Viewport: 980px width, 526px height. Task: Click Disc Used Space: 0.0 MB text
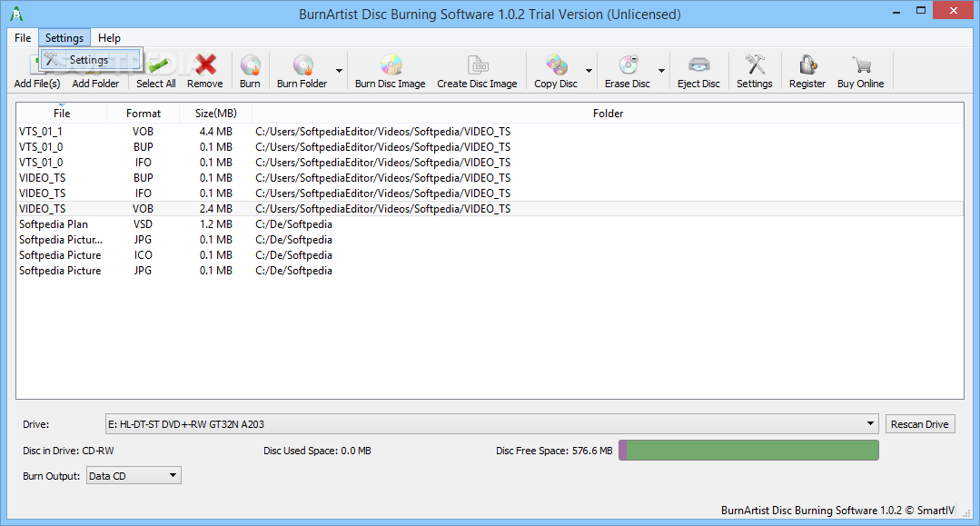(317, 451)
